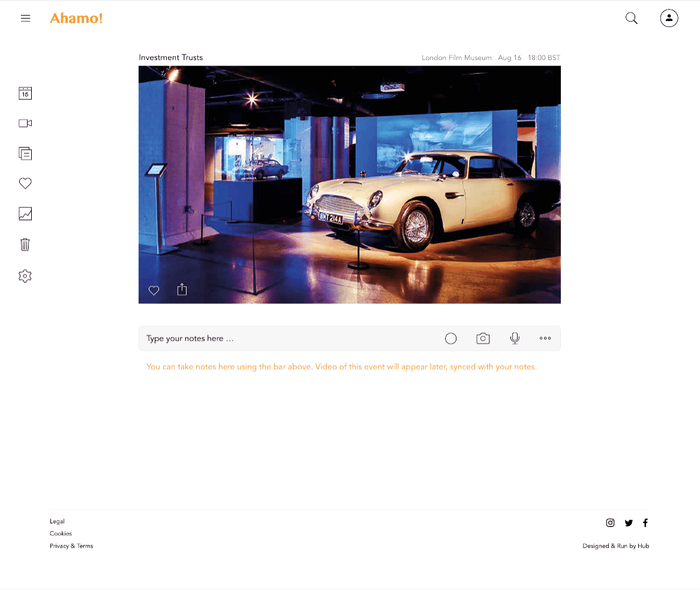Open the user profile icon
This screenshot has height=590, width=700.
pyautogui.click(x=669, y=19)
